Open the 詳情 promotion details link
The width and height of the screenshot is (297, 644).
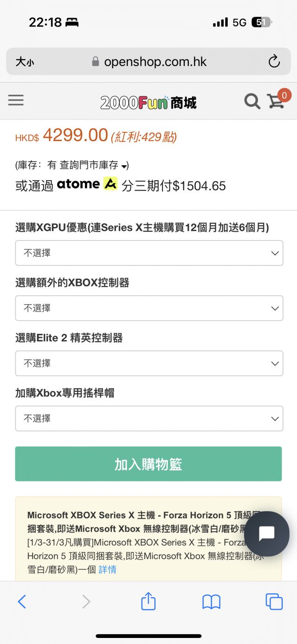point(108,569)
